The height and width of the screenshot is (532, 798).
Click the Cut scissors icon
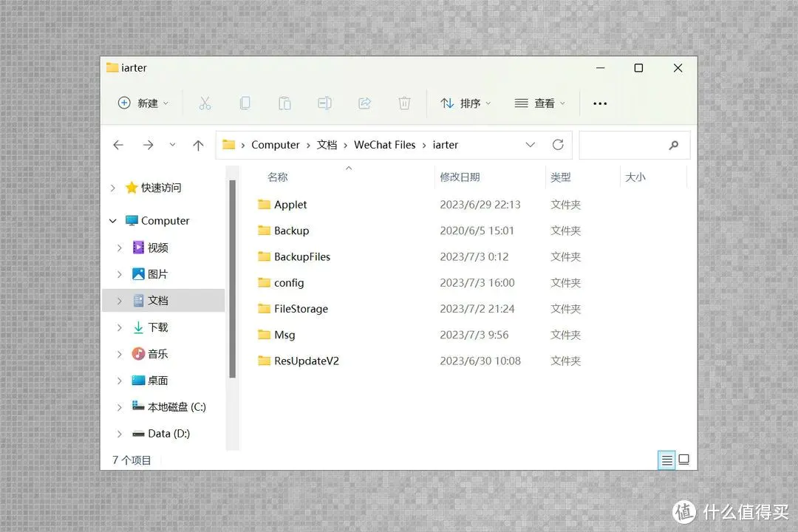point(205,103)
